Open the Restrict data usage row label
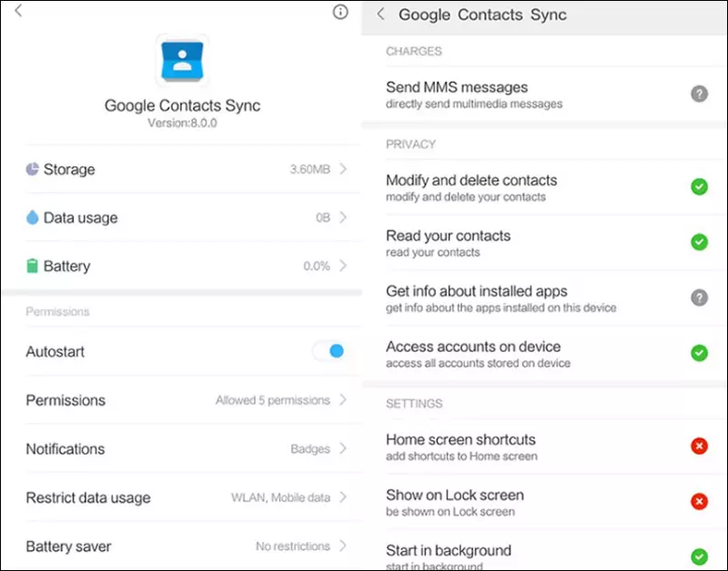 coord(88,497)
